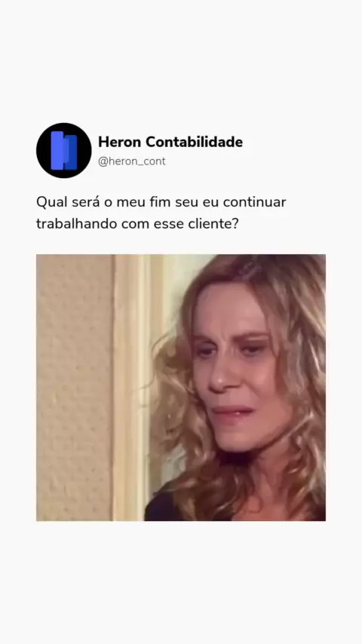Click the @heron_cont handle
This screenshot has height=644, width=362.
coord(131,161)
